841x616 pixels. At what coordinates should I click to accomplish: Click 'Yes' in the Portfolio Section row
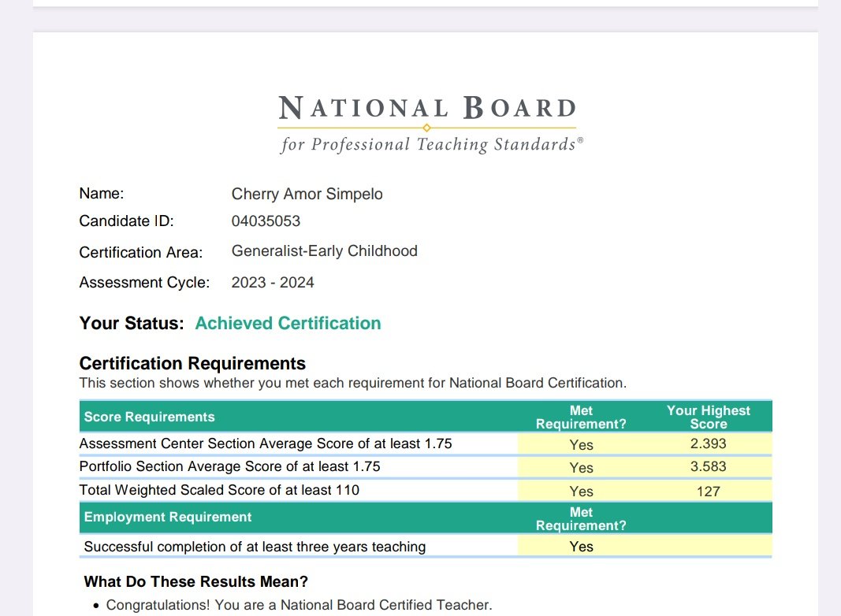pyautogui.click(x=582, y=468)
